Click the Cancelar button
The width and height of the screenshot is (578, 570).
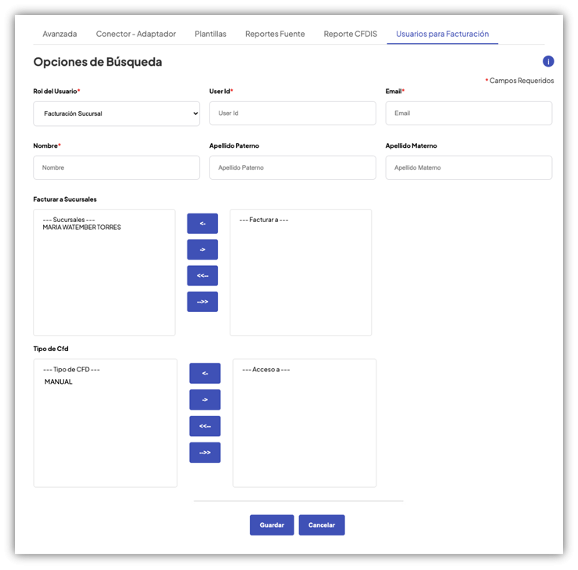tap(322, 525)
